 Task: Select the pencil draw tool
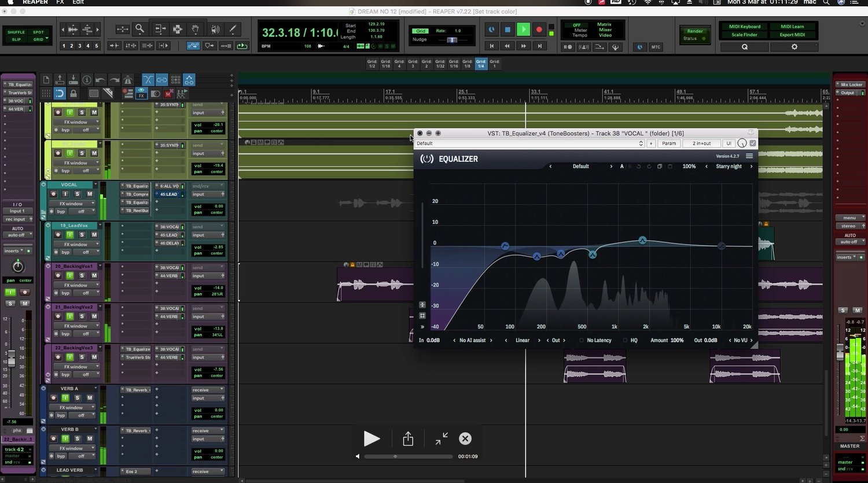[233, 29]
